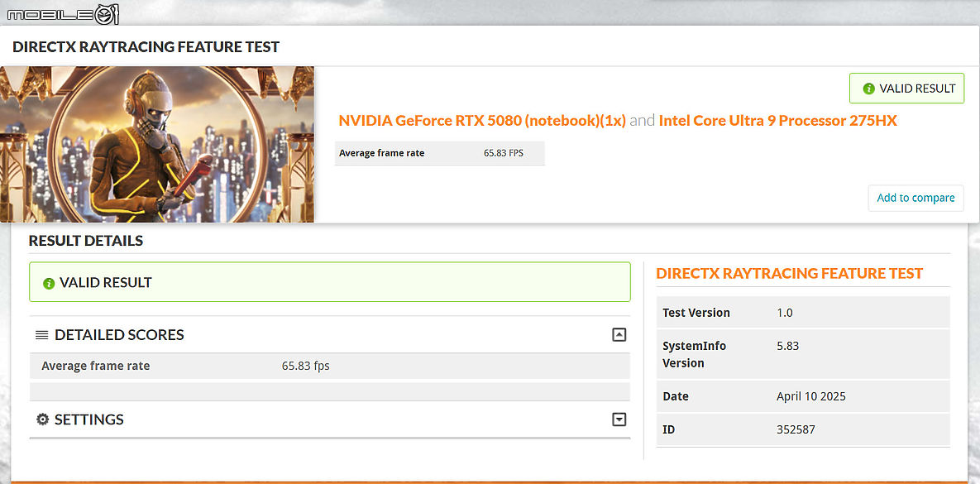
Task: Click the SystemInfo Version value 5.83
Action: 787,346
